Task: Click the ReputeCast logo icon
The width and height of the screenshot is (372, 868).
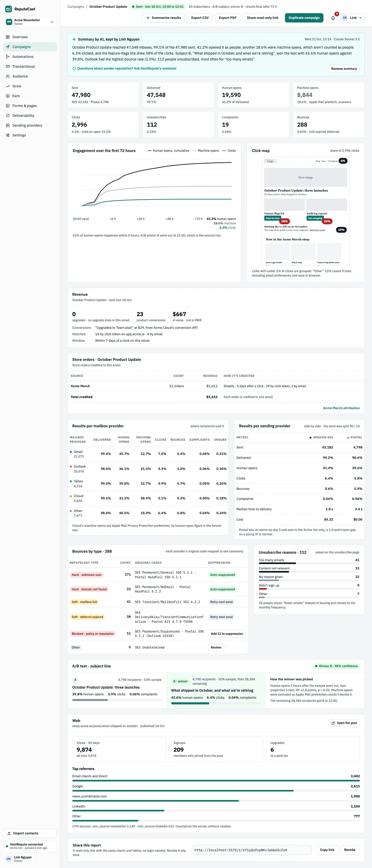Action: point(9,9)
